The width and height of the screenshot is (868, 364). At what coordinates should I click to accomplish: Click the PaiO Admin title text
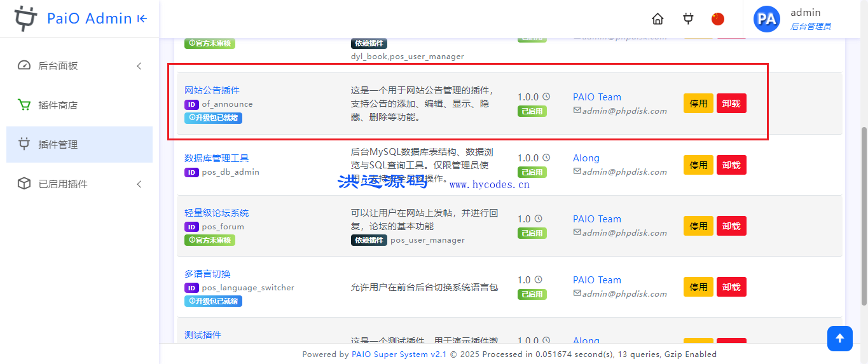tap(90, 18)
